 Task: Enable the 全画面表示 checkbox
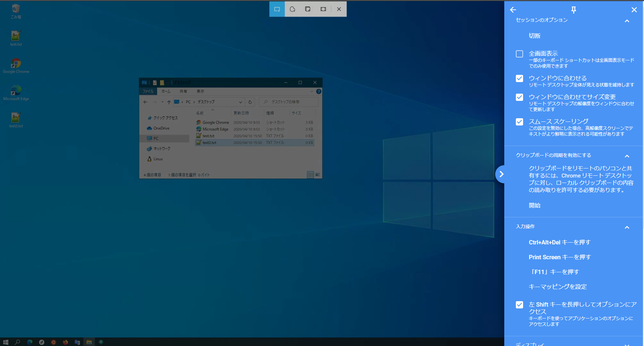click(519, 54)
